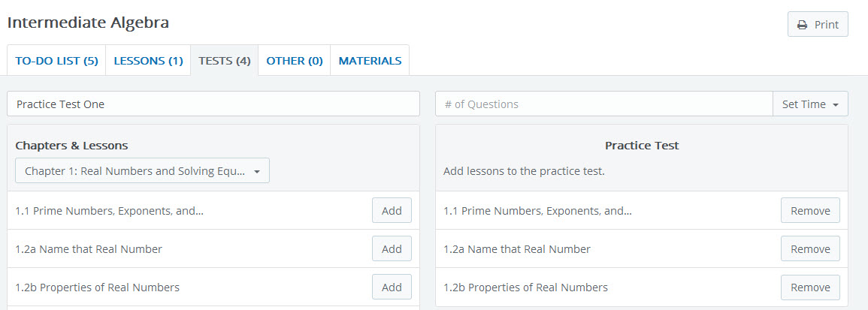The height and width of the screenshot is (310, 868).
Task: Expand the Chapter 1 chapter selector
Action: [x=142, y=171]
